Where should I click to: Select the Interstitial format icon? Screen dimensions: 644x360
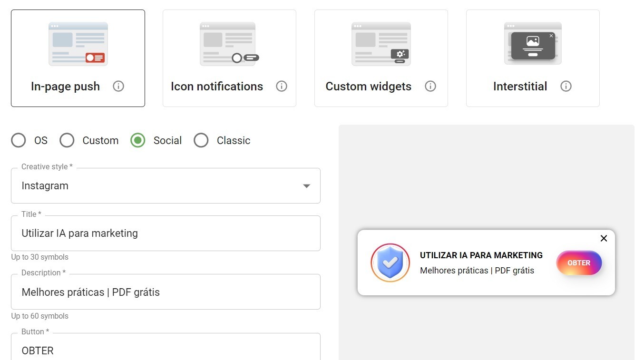[532, 43]
